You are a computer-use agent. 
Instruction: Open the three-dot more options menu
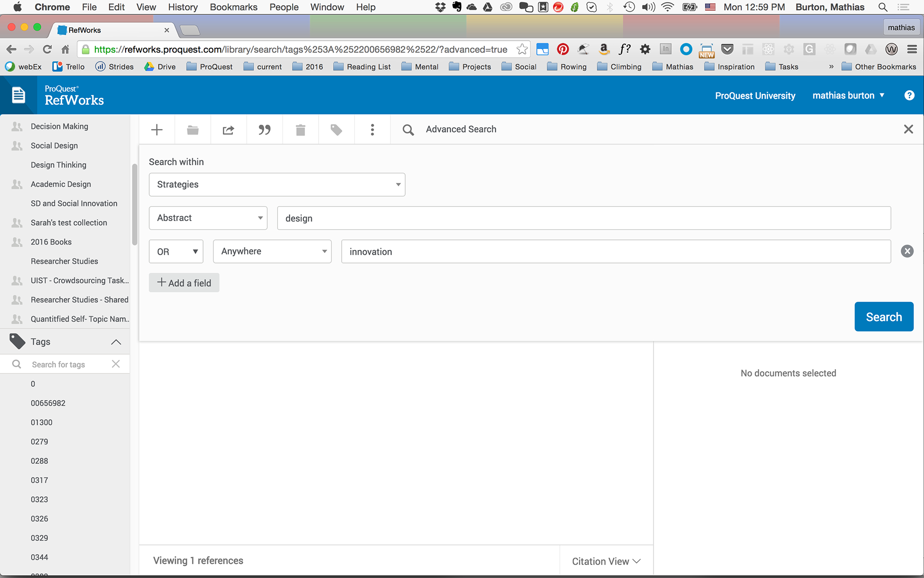point(372,130)
